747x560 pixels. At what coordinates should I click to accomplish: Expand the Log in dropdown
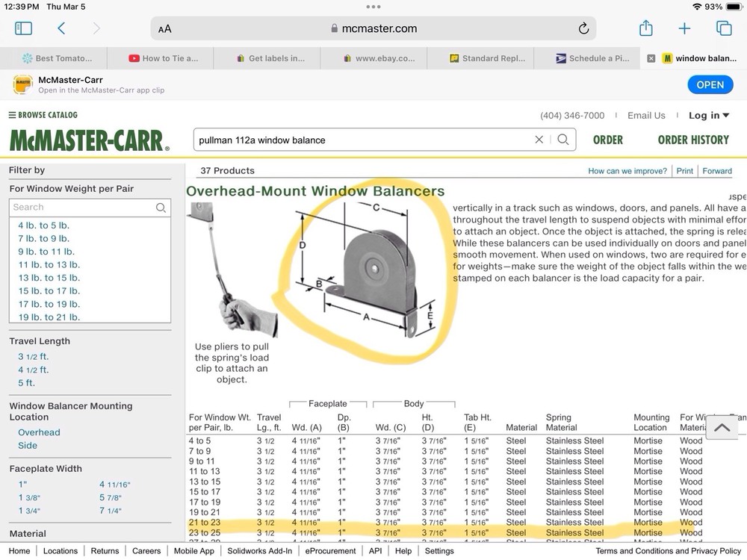[708, 115]
